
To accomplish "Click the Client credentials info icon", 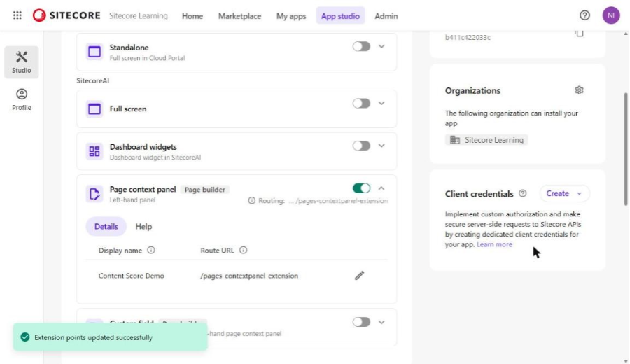I will [522, 193].
